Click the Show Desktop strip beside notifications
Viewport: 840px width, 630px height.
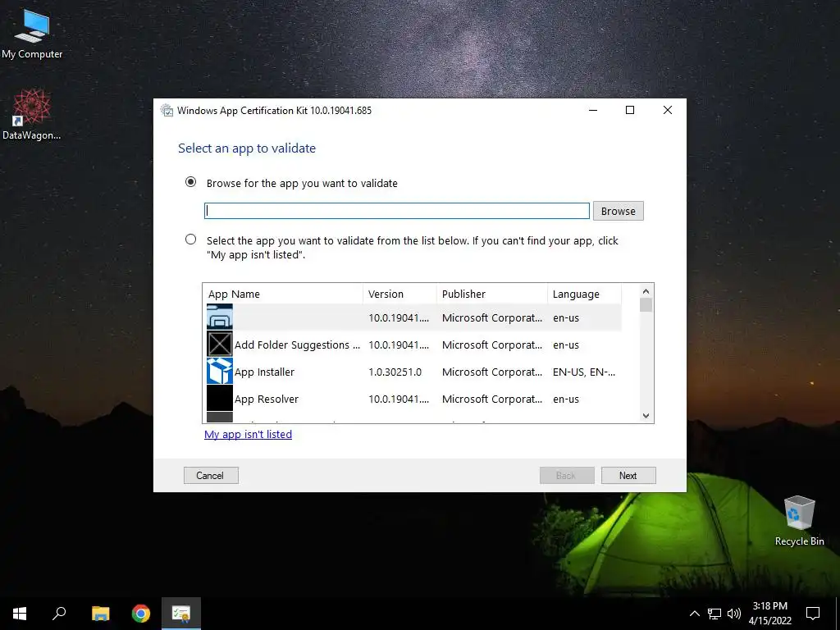pos(837,614)
